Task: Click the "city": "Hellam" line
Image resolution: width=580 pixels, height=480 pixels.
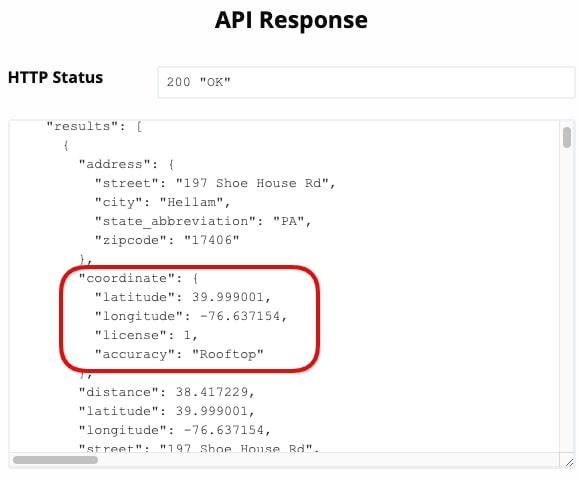Action: point(162,202)
